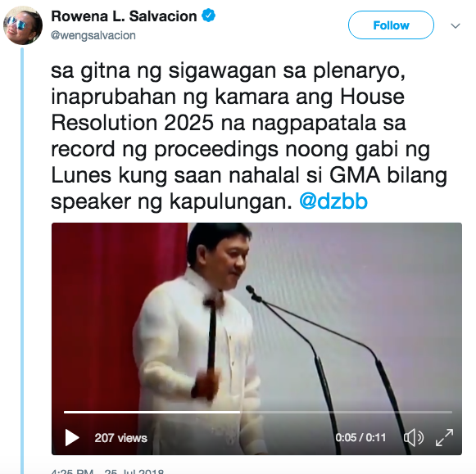
Task: Follow Rowena L. Salvacion
Action: [391, 25]
